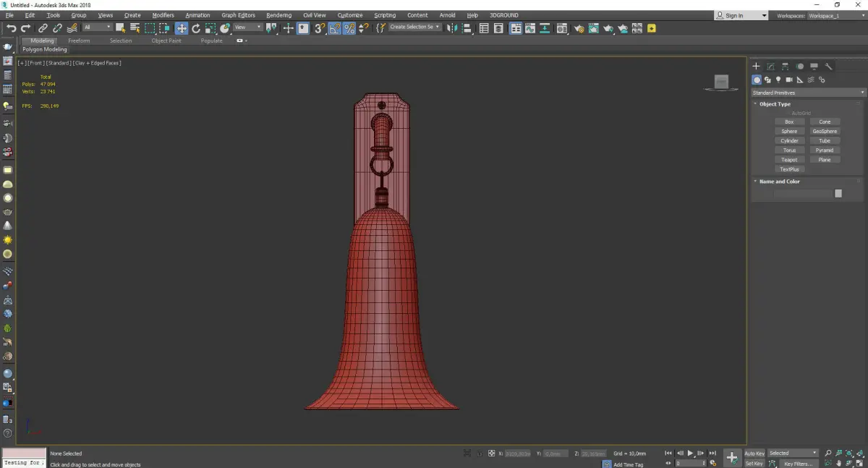Open the Workspaces dropdown
Screen dimensions: 868x468
(836, 15)
